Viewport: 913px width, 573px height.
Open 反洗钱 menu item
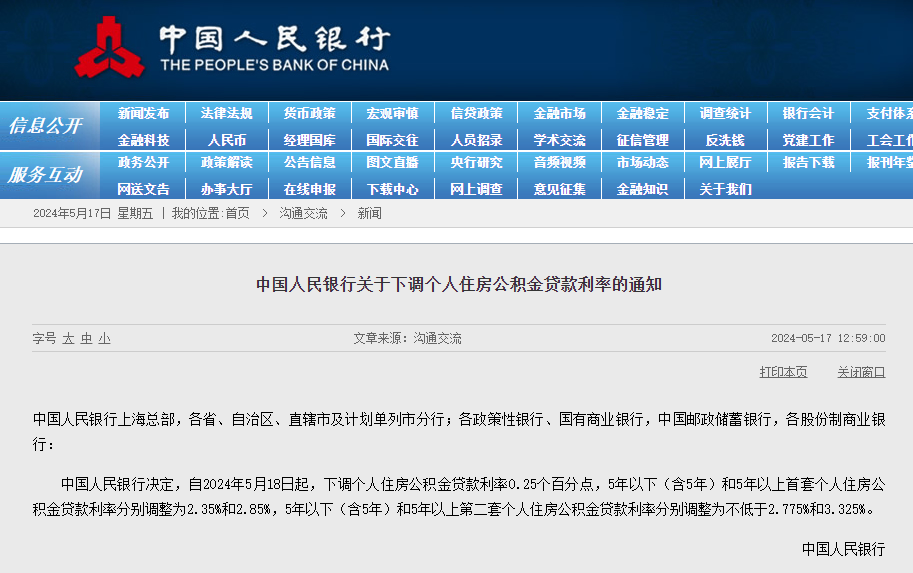click(x=726, y=140)
